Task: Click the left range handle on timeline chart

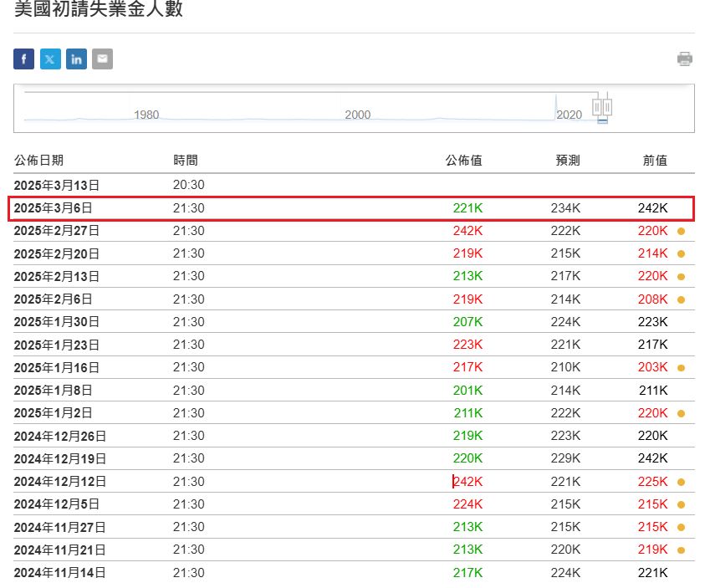Action: [x=597, y=107]
